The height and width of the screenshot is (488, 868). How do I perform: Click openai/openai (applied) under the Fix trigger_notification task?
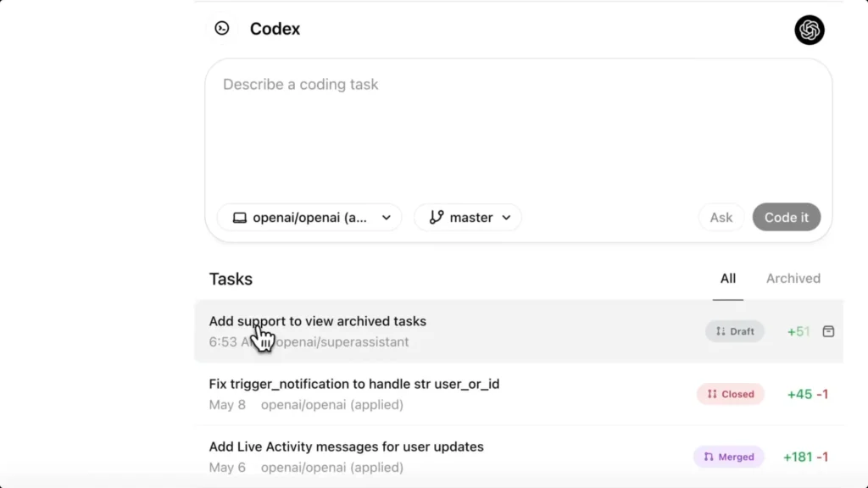pos(332,405)
